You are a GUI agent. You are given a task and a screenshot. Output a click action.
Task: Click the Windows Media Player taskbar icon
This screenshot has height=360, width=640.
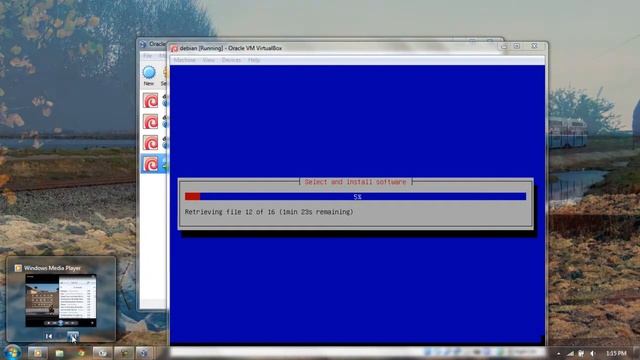(x=38, y=353)
